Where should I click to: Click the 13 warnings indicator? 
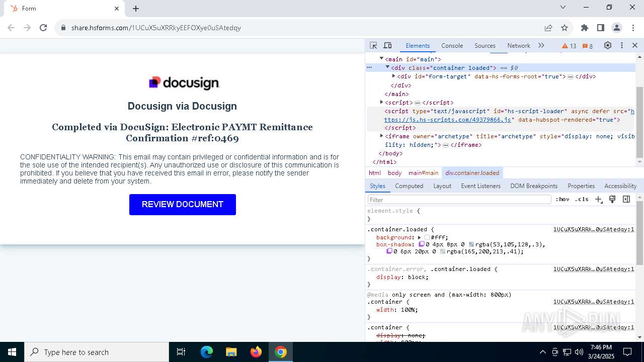tap(569, 46)
